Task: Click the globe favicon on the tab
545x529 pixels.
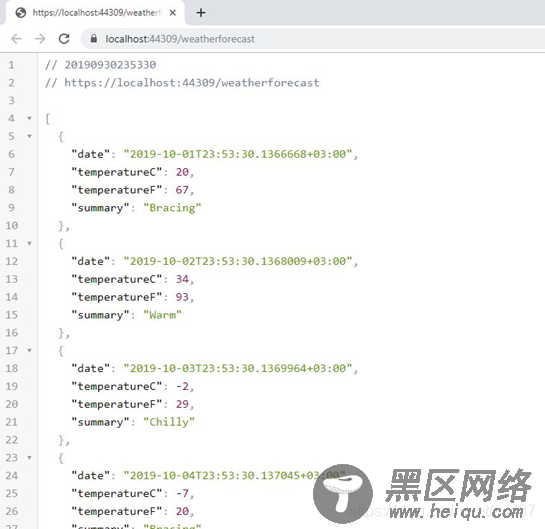Action: 21,13
